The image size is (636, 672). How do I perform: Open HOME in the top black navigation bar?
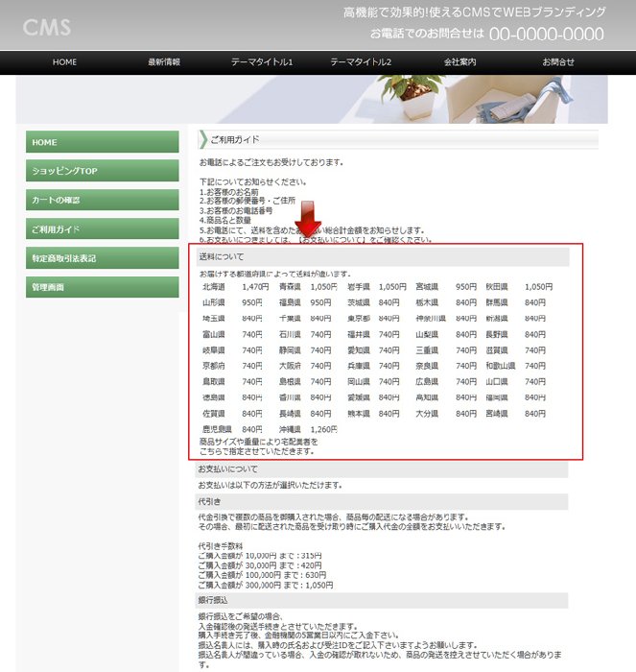(65, 62)
